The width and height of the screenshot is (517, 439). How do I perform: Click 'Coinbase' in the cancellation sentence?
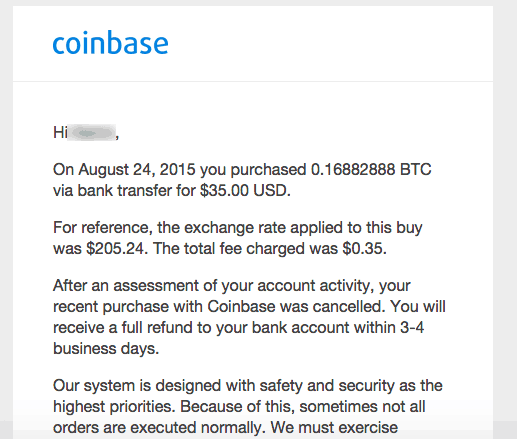(241, 306)
